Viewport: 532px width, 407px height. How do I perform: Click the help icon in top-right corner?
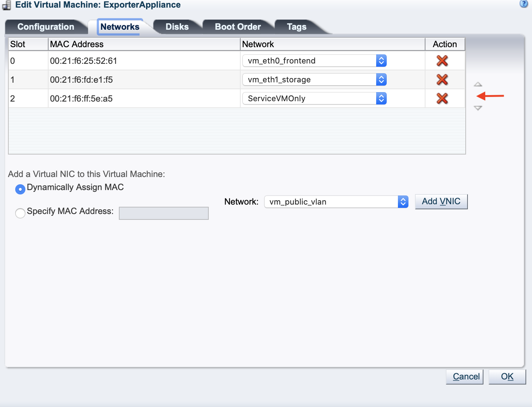[523, 4]
